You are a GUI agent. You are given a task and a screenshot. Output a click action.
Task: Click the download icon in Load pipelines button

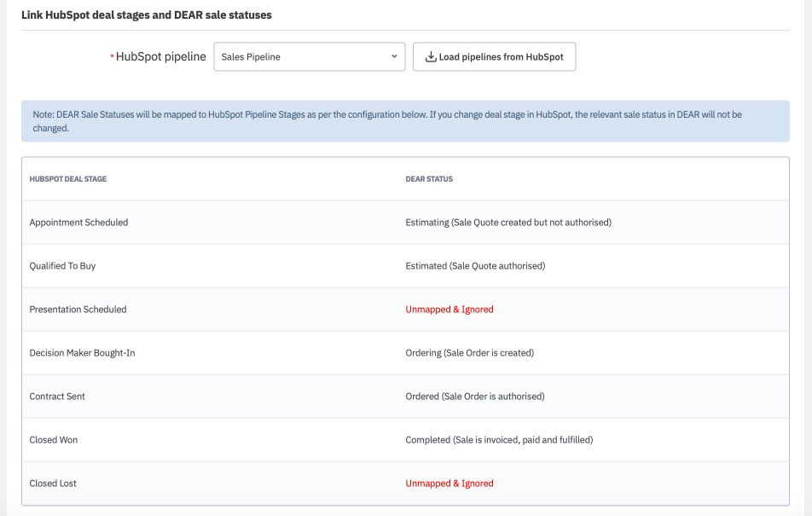pos(431,57)
